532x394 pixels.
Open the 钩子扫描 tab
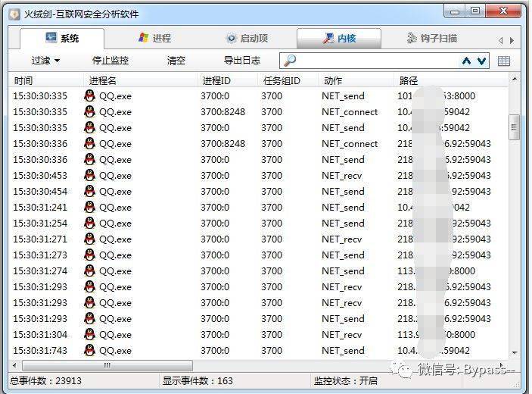point(432,38)
